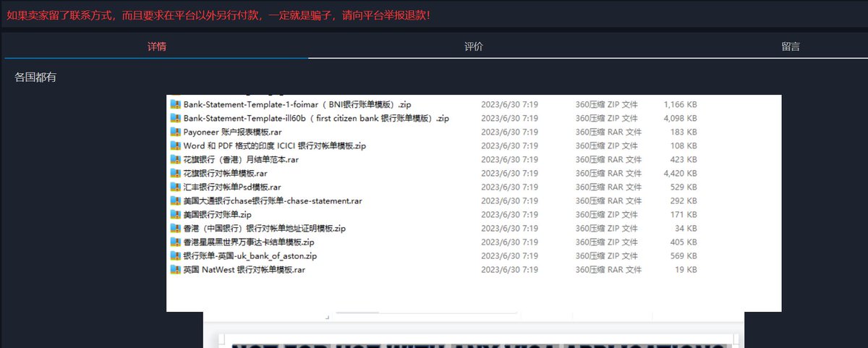Select file name 英国 NatWest 银行对帐单模板.rar
868x348 pixels.
pos(244,269)
